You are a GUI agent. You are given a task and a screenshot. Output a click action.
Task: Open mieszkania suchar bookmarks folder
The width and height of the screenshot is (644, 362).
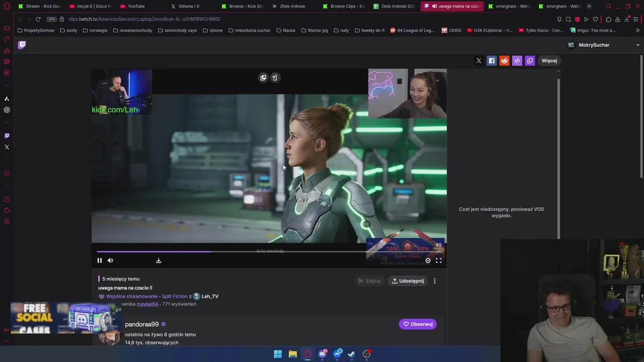249,30
